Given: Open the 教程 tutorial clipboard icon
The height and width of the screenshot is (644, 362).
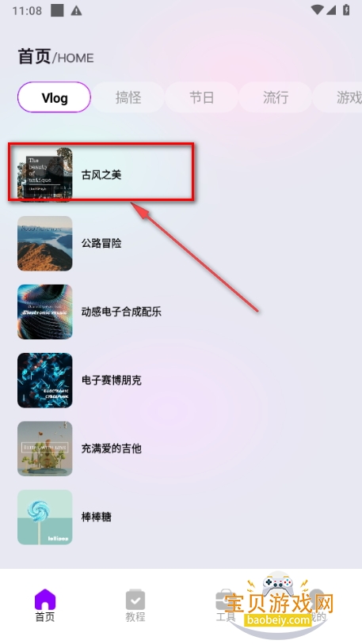Looking at the screenshot, I should point(135,600).
